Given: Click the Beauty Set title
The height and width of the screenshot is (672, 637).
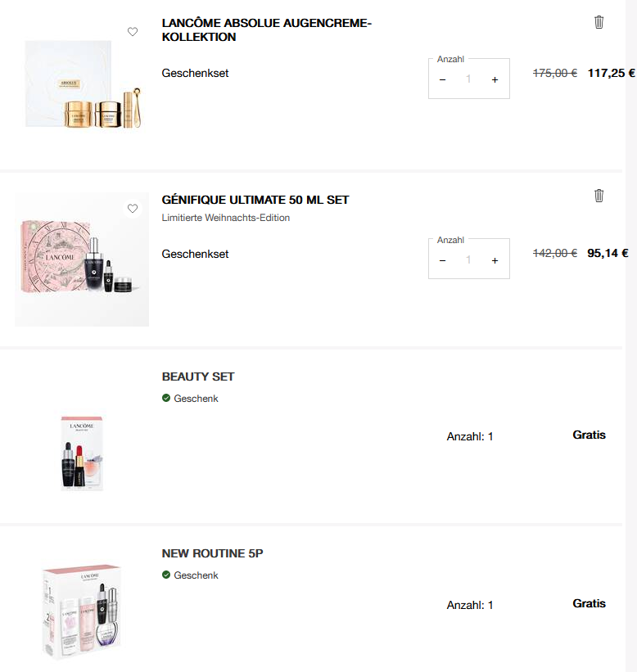Looking at the screenshot, I should [x=198, y=377].
